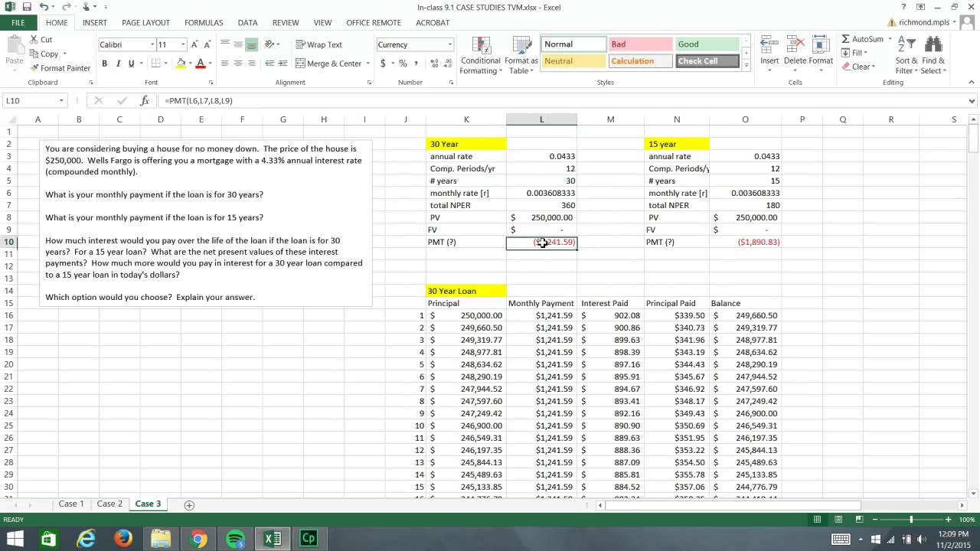Open the borders dropdown arrow
The width and height of the screenshot is (980, 551).
pyautogui.click(x=166, y=64)
